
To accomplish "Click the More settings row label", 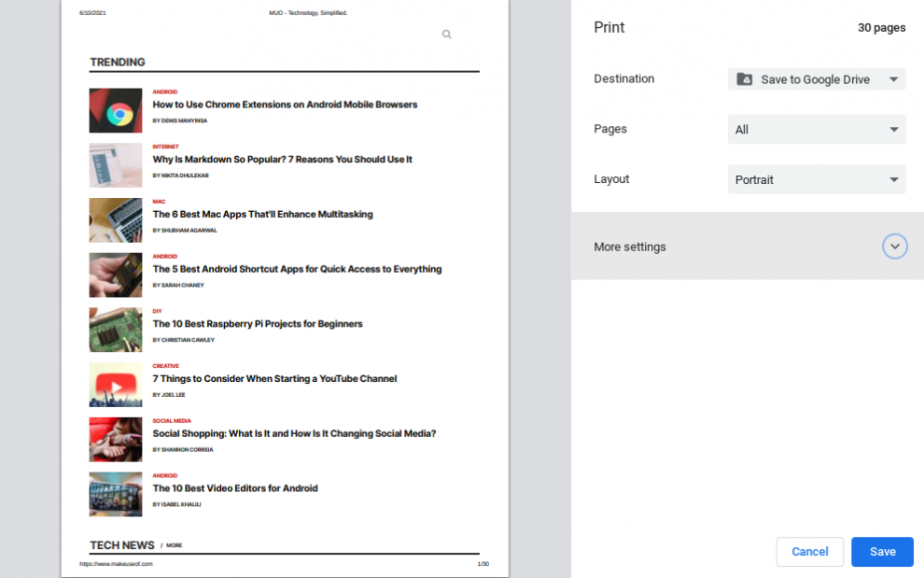I will coord(630,247).
